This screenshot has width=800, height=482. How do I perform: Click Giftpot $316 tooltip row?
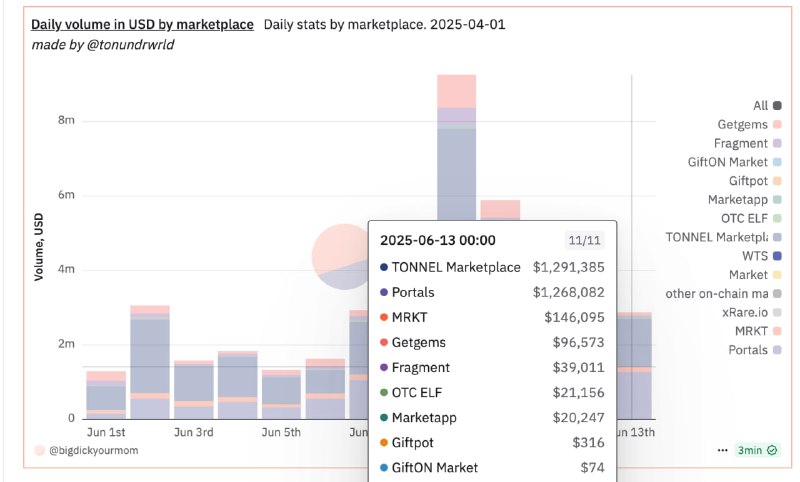pos(492,442)
